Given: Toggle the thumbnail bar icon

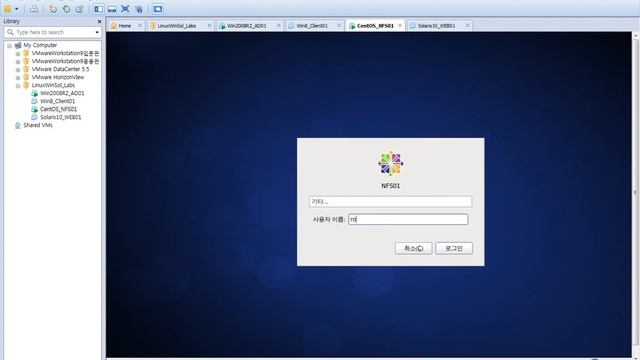Looking at the screenshot, I should [x=112, y=9].
